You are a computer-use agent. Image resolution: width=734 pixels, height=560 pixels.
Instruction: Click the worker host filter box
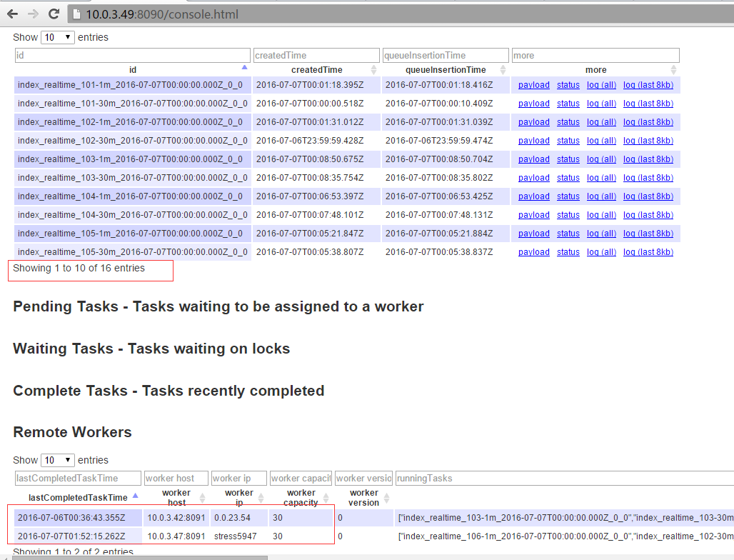tap(176, 478)
